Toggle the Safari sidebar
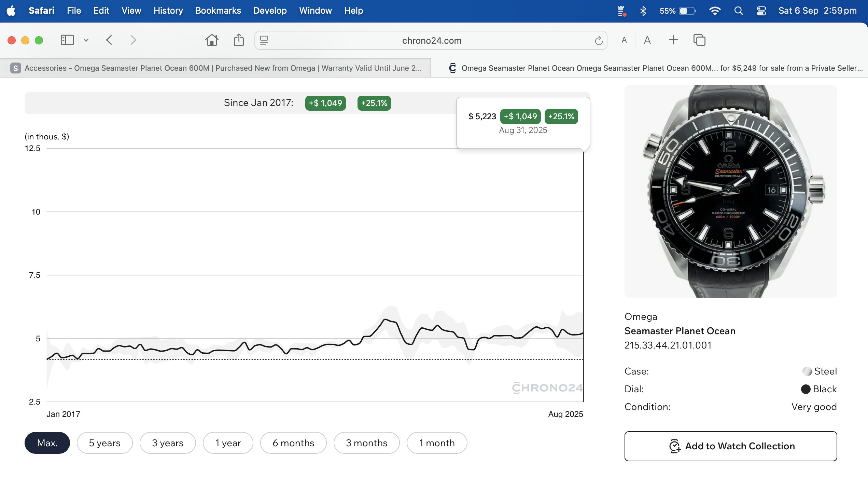Screen dimensions: 868x490 pos(67,40)
